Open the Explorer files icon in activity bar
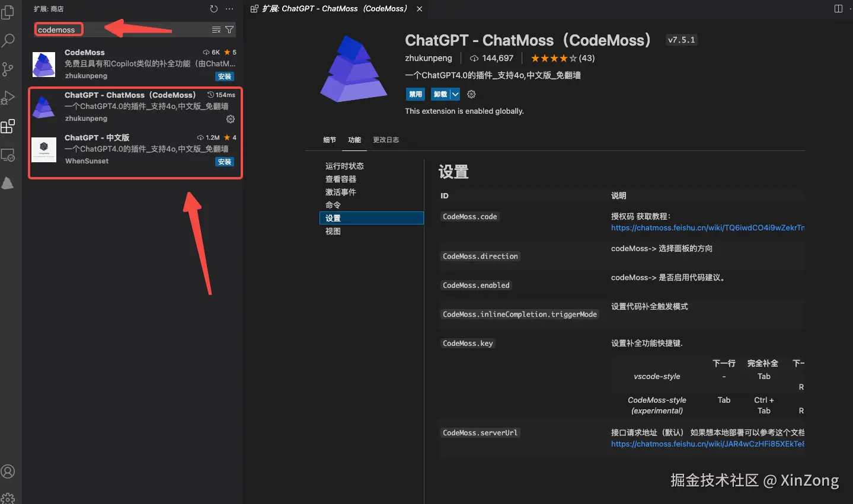Image resolution: width=853 pixels, height=504 pixels. pos(8,12)
